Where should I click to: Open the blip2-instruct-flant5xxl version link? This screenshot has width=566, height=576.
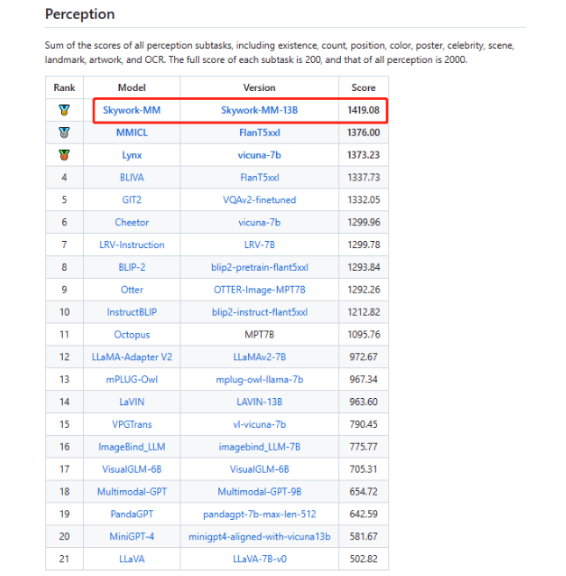(260, 312)
